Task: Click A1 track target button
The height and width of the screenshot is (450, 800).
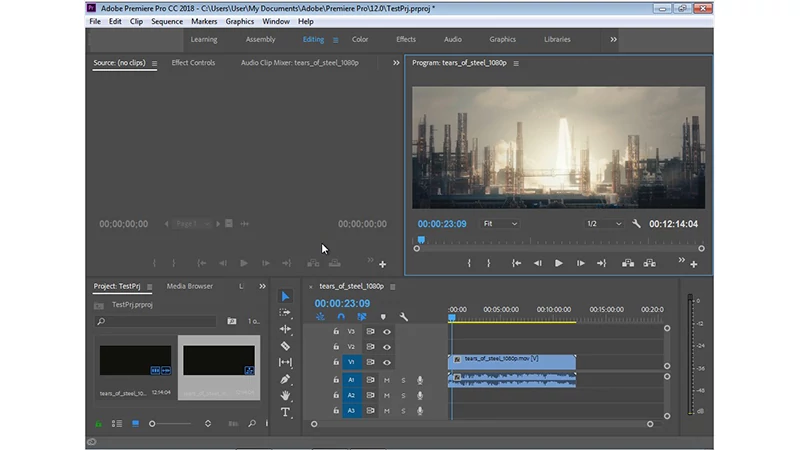Action: tap(352, 380)
